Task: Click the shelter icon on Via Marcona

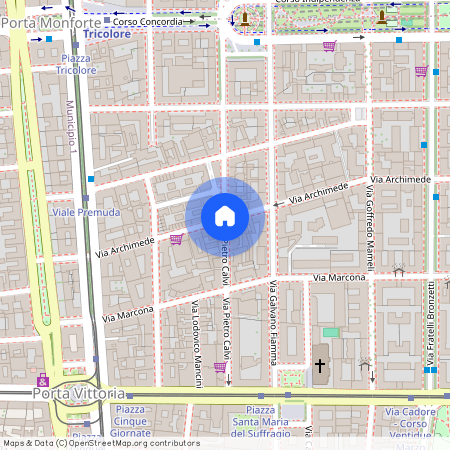Action: click(398, 270)
